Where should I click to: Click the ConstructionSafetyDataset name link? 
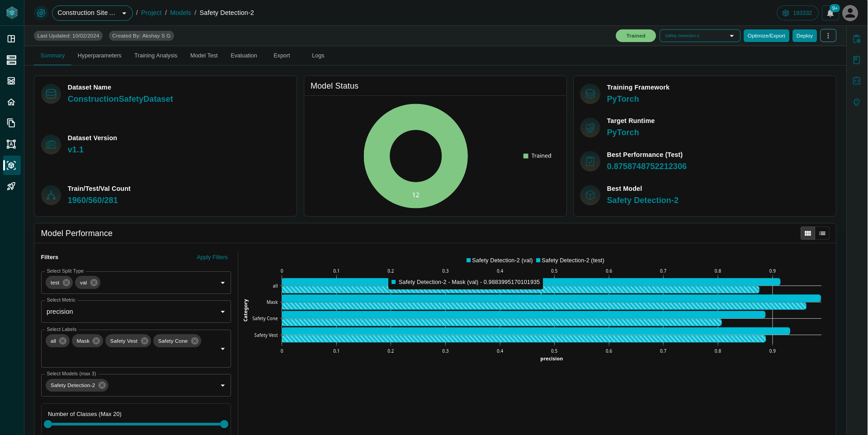pos(120,99)
